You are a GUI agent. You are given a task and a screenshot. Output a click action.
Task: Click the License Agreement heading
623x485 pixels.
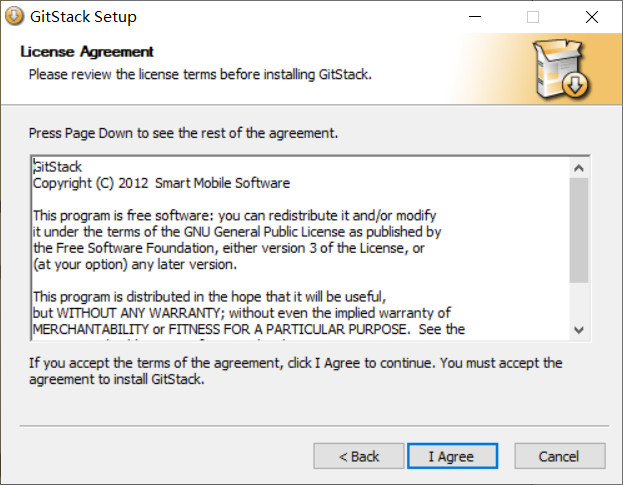[87, 52]
